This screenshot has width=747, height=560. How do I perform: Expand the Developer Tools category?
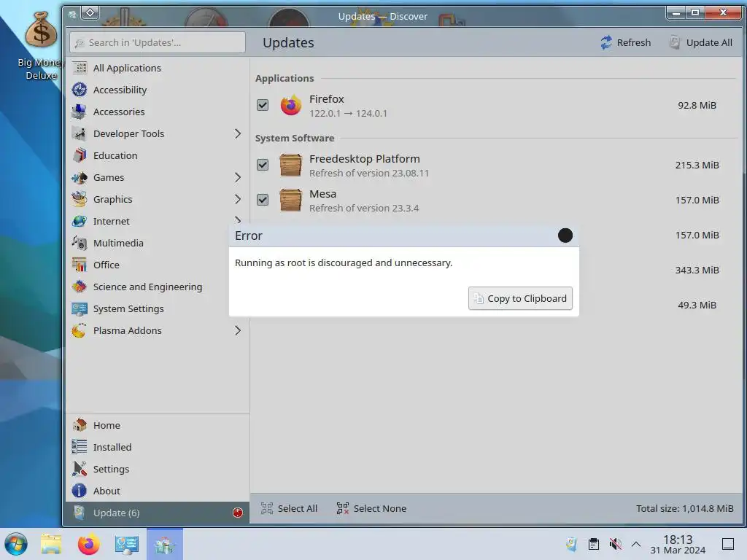coord(238,134)
